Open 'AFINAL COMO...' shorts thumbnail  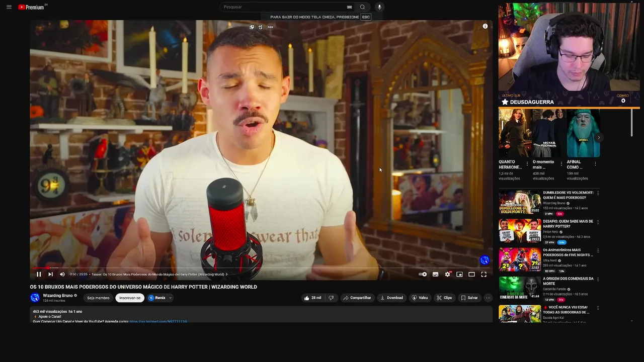click(583, 133)
